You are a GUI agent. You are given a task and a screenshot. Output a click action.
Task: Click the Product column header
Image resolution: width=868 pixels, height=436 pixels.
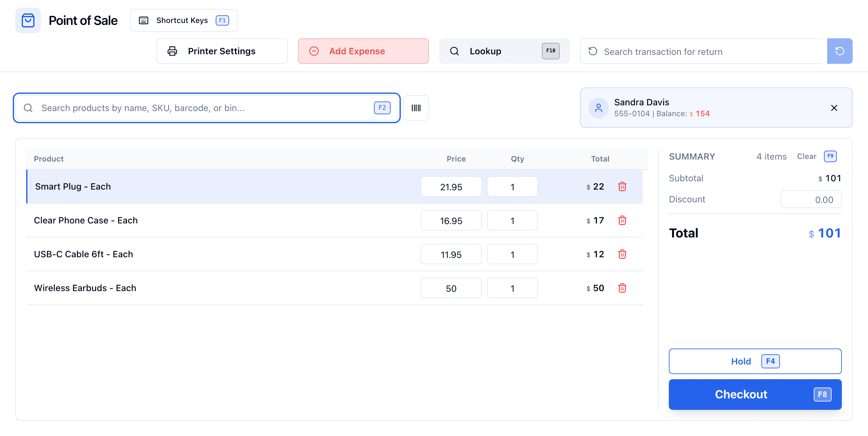point(49,159)
